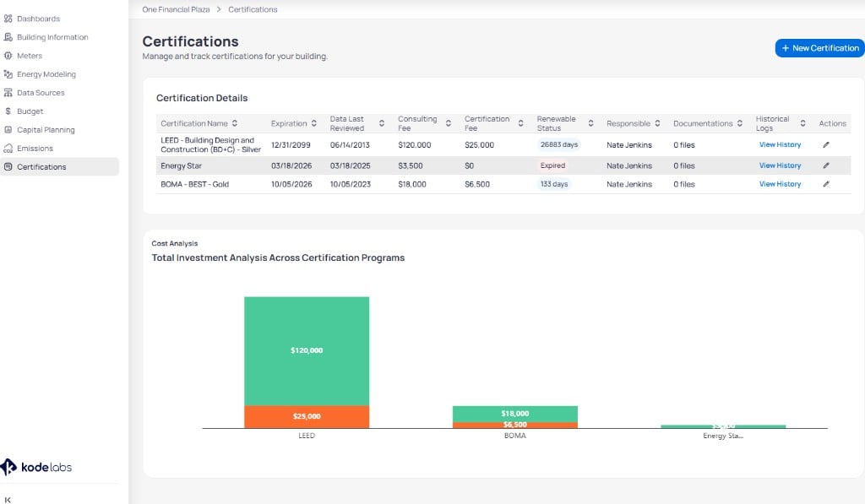Sort by Certification Fee arrows
865x504 pixels.
(x=520, y=123)
